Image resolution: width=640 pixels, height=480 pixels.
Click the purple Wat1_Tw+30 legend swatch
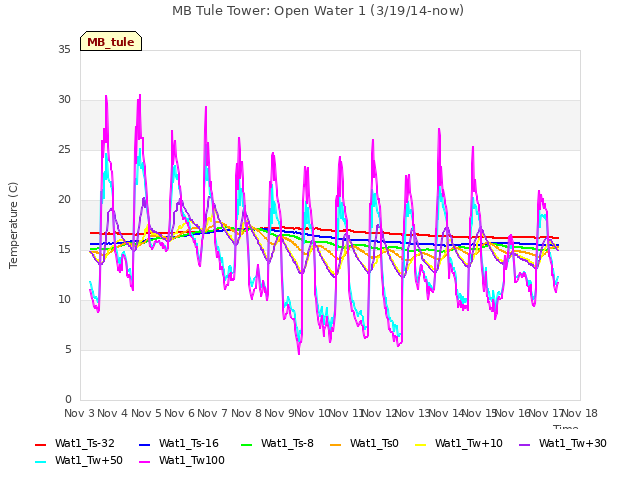[524, 444]
